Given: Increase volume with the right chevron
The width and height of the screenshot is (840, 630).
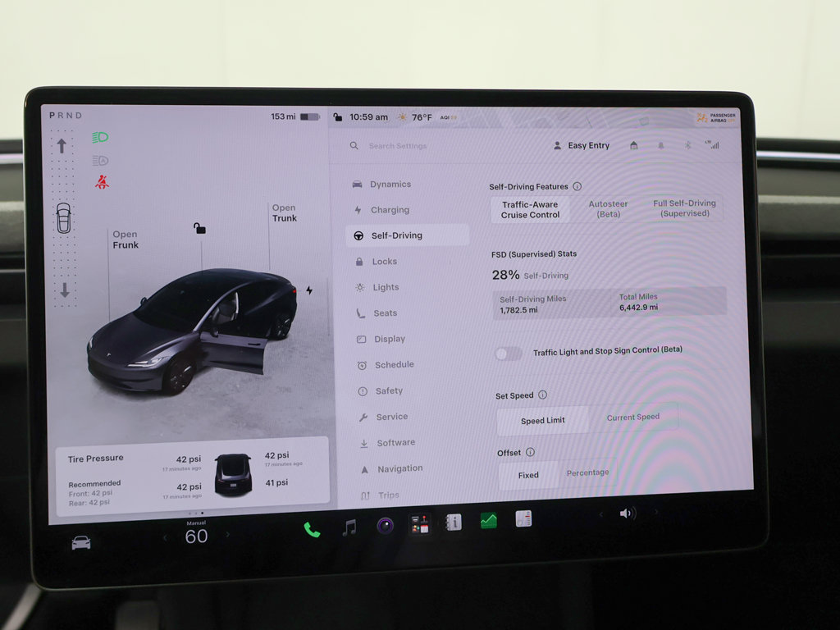Looking at the screenshot, I should pyautogui.click(x=655, y=512).
